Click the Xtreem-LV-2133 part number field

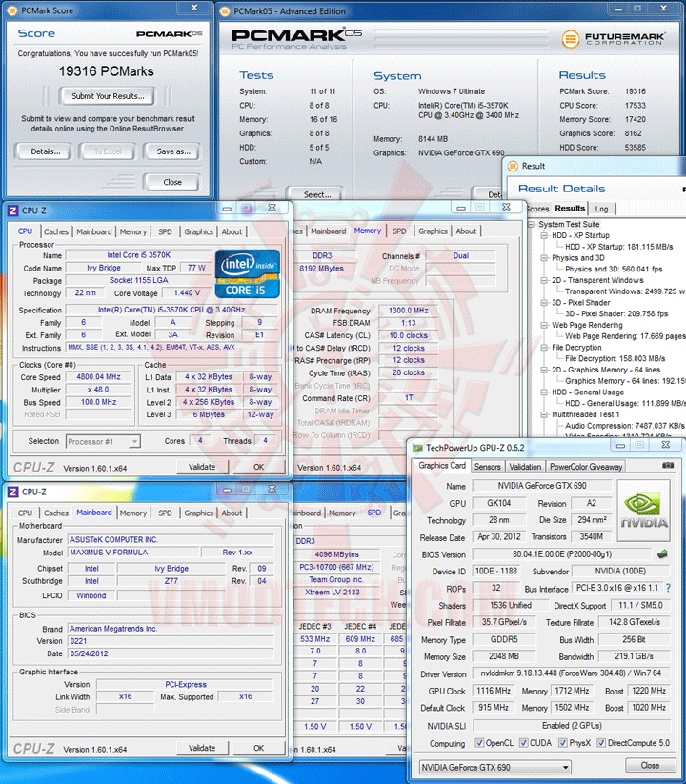point(335,592)
